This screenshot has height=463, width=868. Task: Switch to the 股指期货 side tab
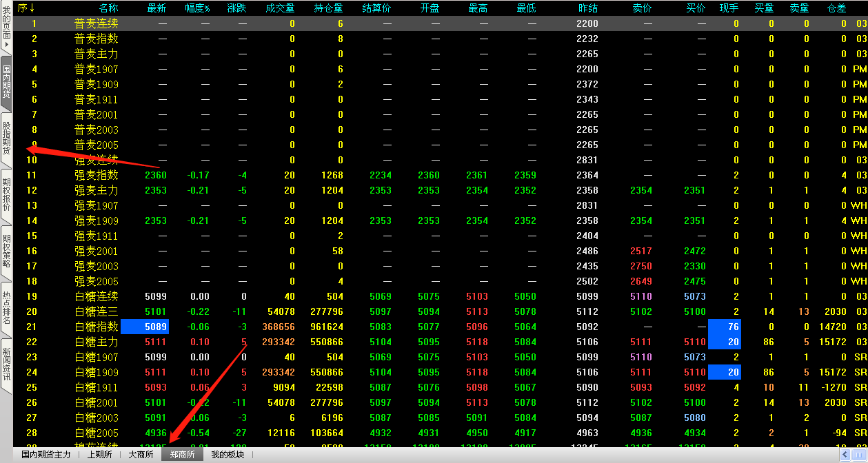click(6, 136)
